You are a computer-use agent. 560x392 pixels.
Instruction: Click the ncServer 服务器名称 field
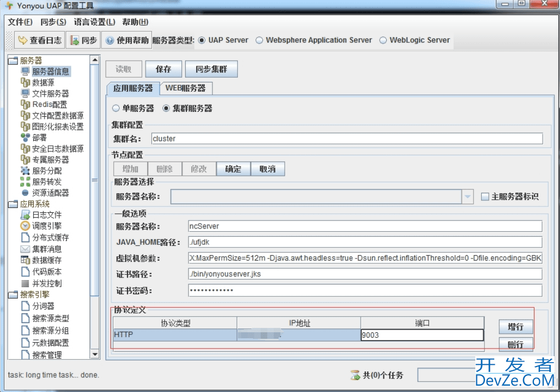pos(365,226)
